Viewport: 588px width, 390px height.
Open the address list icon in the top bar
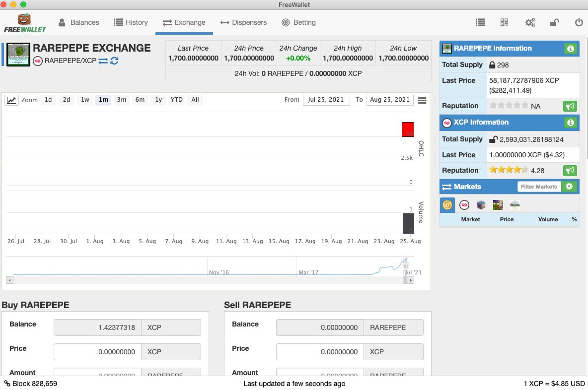click(x=480, y=22)
